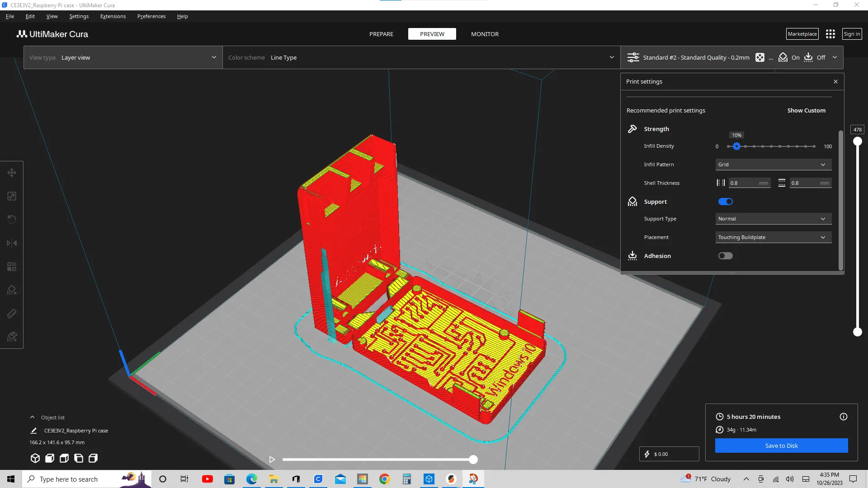The height and width of the screenshot is (488, 868).
Task: Select the Support Blocker tool
Action: point(11,290)
